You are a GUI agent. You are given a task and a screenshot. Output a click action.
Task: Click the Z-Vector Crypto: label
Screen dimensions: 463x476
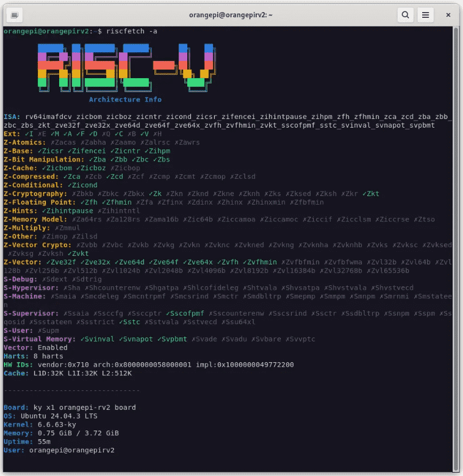tap(37, 245)
